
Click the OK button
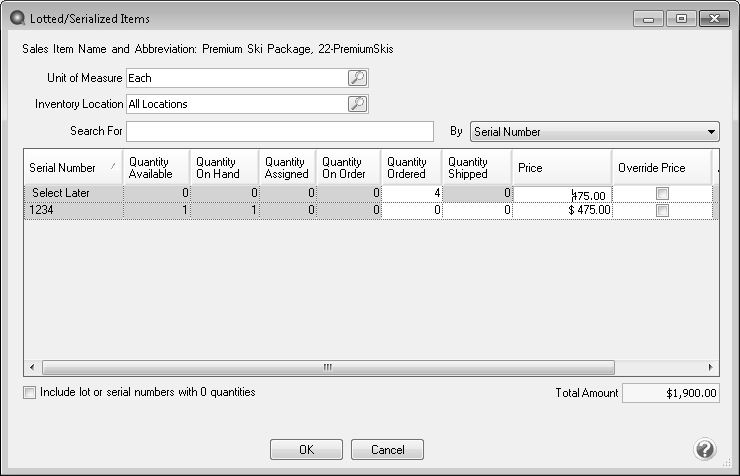(306, 450)
